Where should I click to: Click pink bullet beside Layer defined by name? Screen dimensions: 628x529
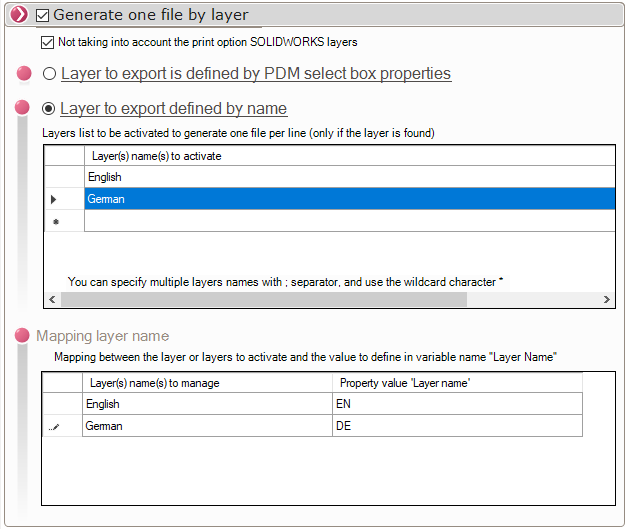pyautogui.click(x=24, y=108)
